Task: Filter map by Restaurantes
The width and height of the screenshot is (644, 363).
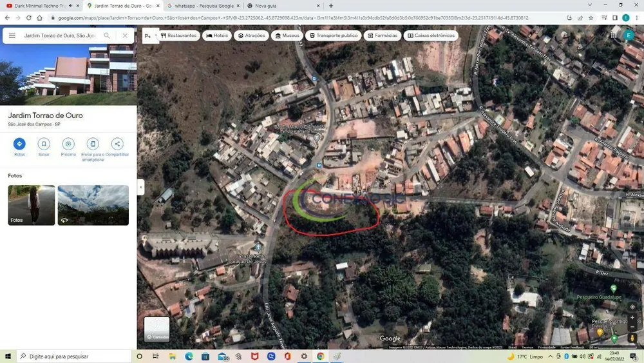Action: (179, 35)
